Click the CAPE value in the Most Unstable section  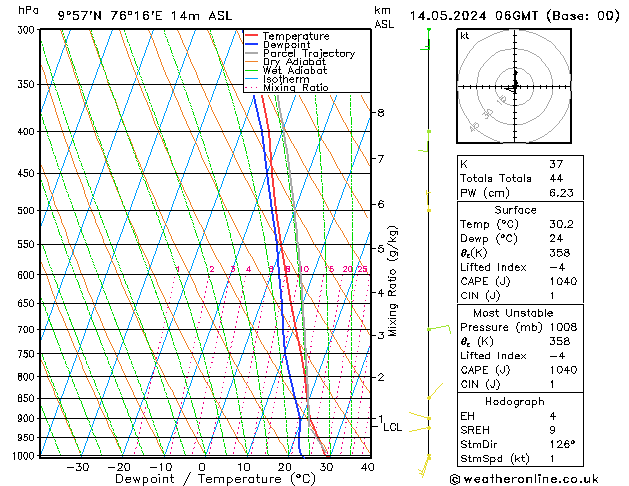[563, 370]
